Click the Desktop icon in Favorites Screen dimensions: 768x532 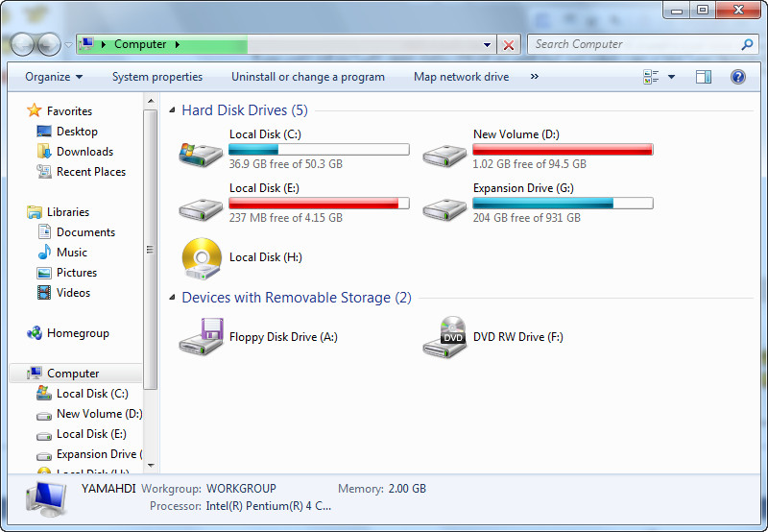44,132
